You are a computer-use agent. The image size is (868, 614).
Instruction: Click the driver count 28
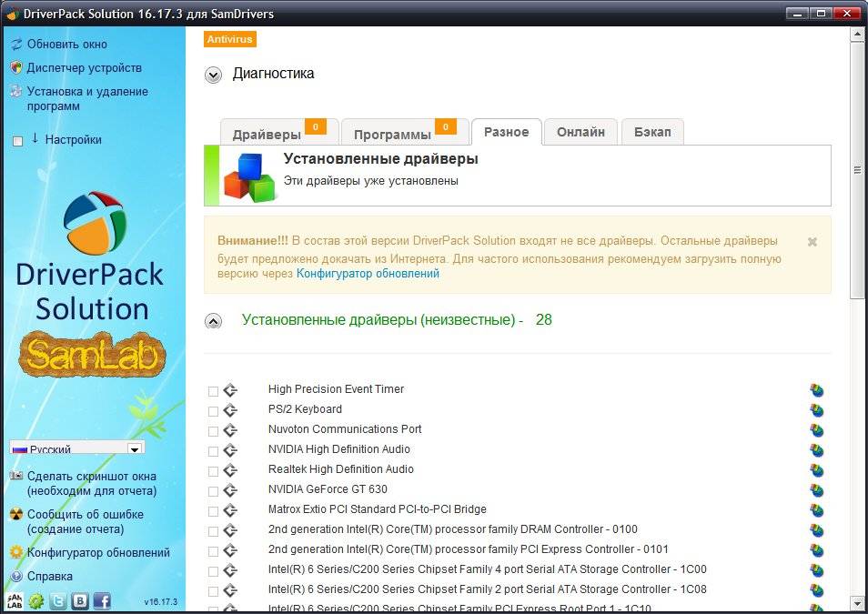point(543,320)
